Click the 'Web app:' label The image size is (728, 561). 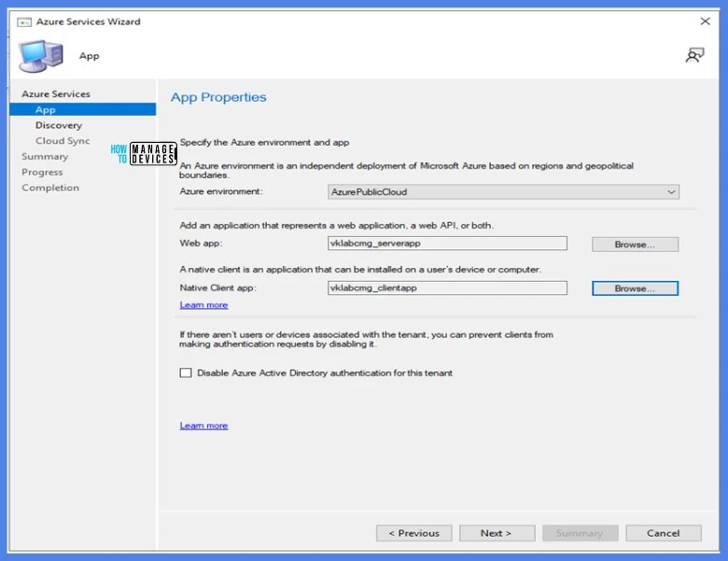tap(201, 244)
